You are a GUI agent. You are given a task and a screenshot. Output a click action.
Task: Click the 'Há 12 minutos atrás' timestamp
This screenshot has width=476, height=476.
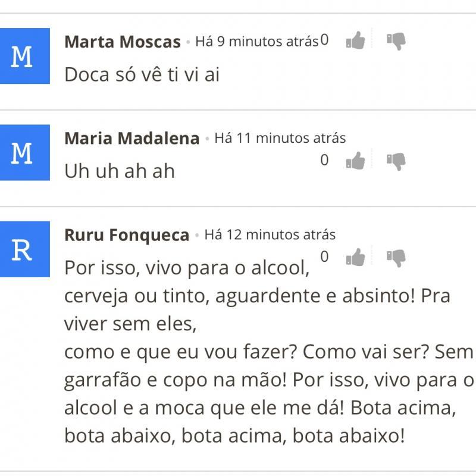click(x=270, y=234)
